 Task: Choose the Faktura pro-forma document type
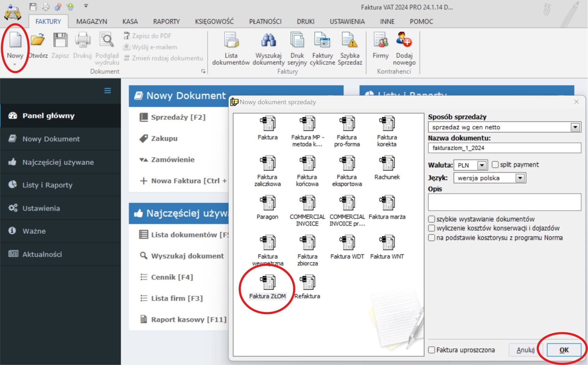click(347, 125)
